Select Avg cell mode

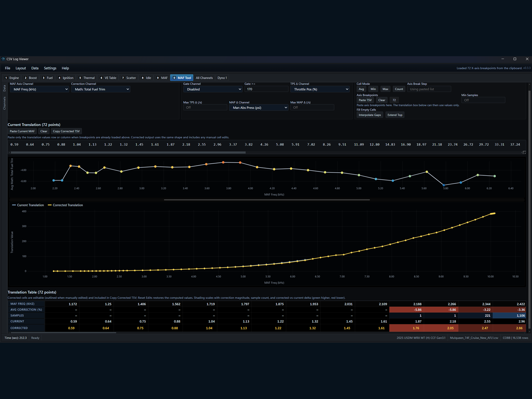(361, 89)
